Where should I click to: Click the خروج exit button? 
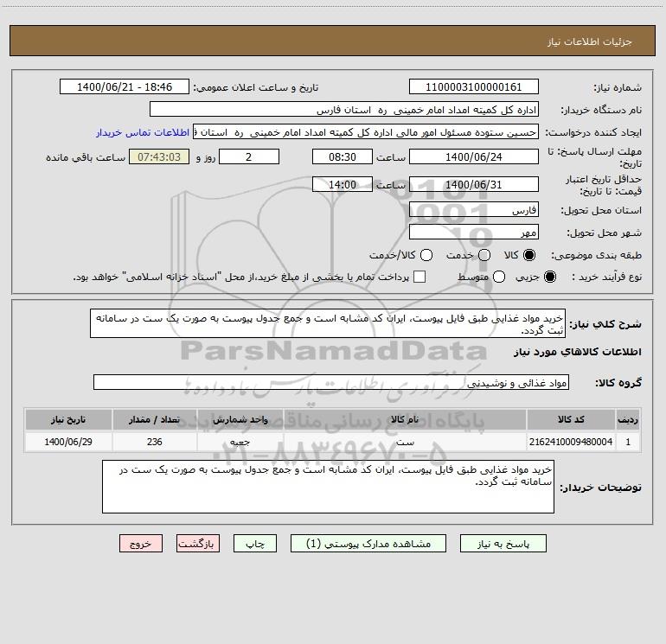coord(141,544)
